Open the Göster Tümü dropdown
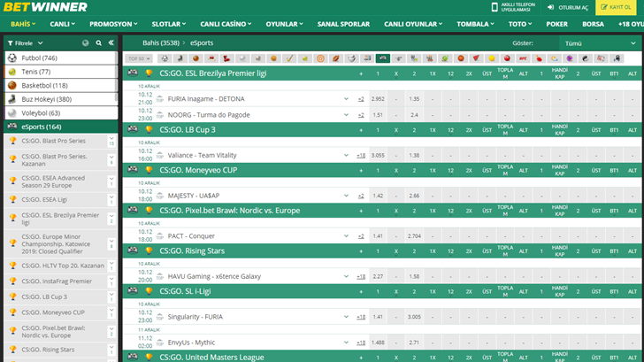644x362 pixels. click(x=600, y=43)
